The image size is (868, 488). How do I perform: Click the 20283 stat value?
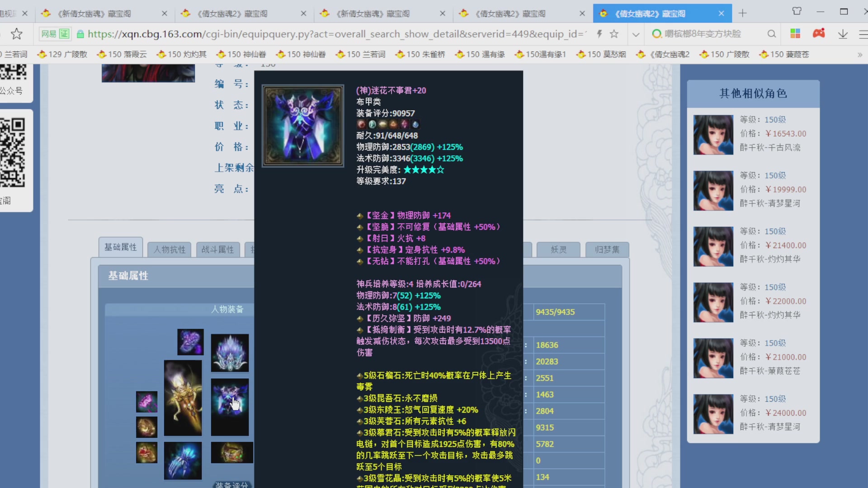pyautogui.click(x=547, y=361)
